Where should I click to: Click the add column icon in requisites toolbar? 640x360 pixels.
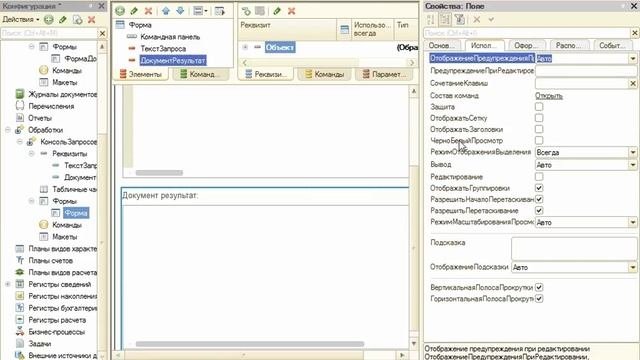coord(260,11)
